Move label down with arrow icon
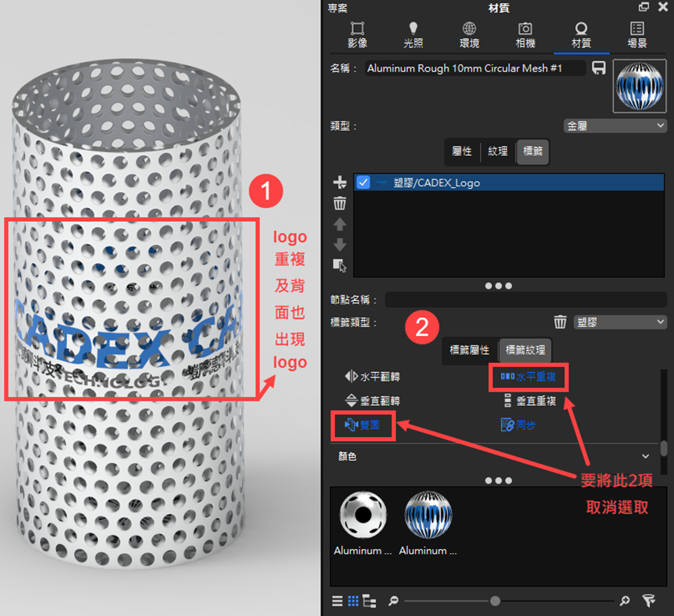This screenshot has height=616, width=674. (340, 245)
